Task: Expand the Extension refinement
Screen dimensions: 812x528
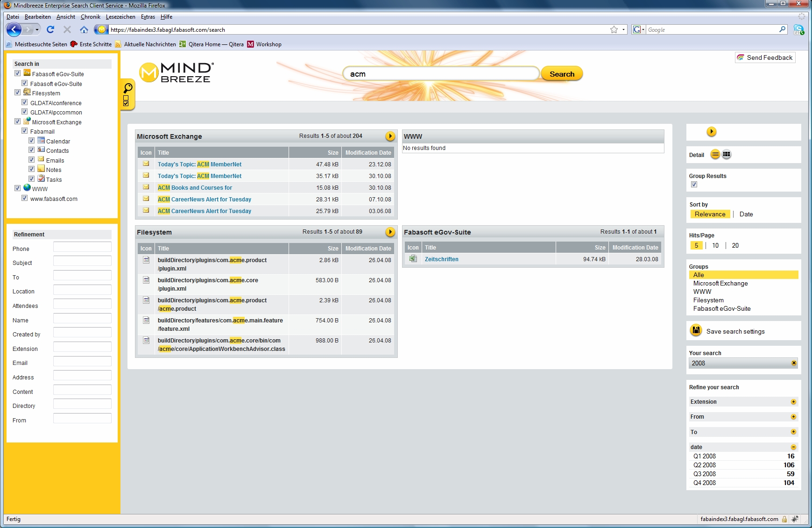Action: click(x=793, y=402)
